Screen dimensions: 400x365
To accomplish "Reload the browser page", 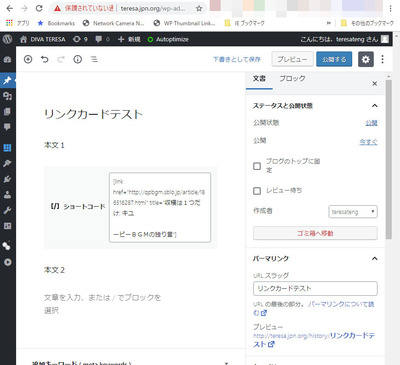I will tap(39, 8).
